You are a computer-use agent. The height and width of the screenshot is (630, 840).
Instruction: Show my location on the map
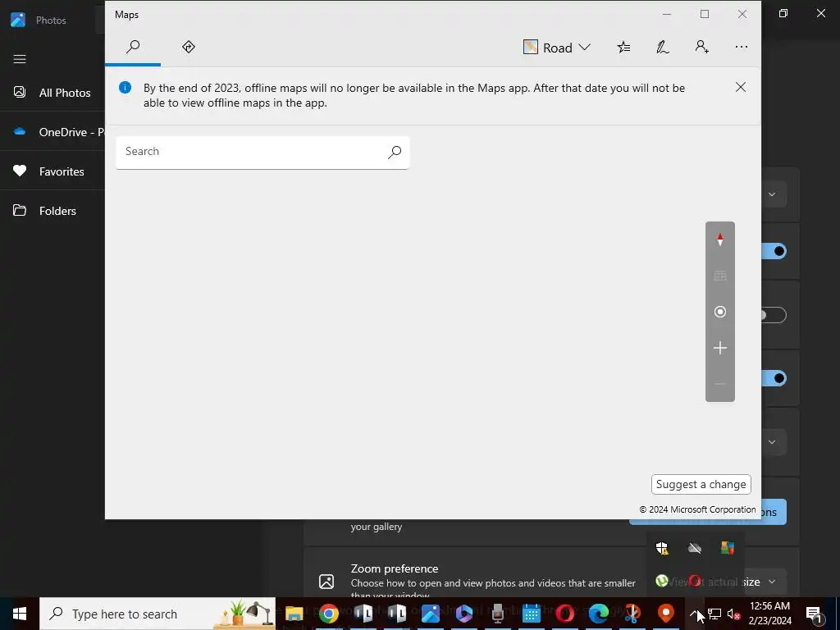pyautogui.click(x=720, y=312)
